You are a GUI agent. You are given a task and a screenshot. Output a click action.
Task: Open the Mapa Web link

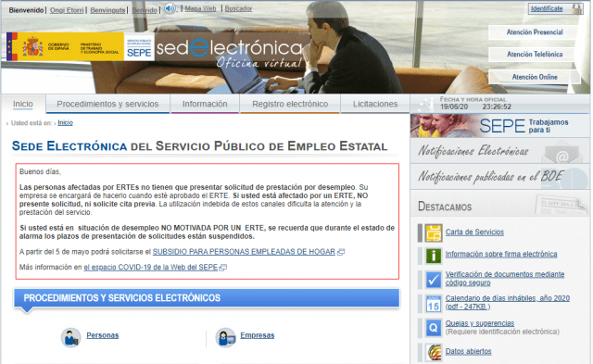pos(200,8)
